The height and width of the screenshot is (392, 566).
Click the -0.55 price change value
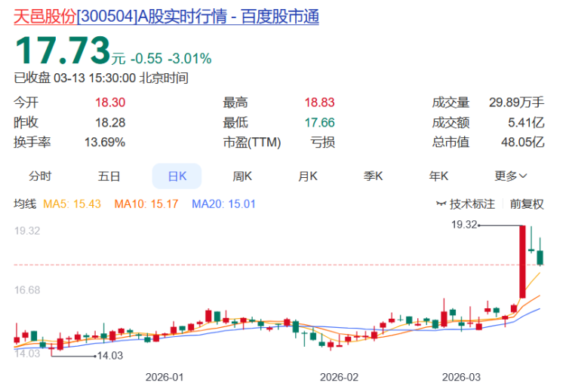(x=146, y=58)
